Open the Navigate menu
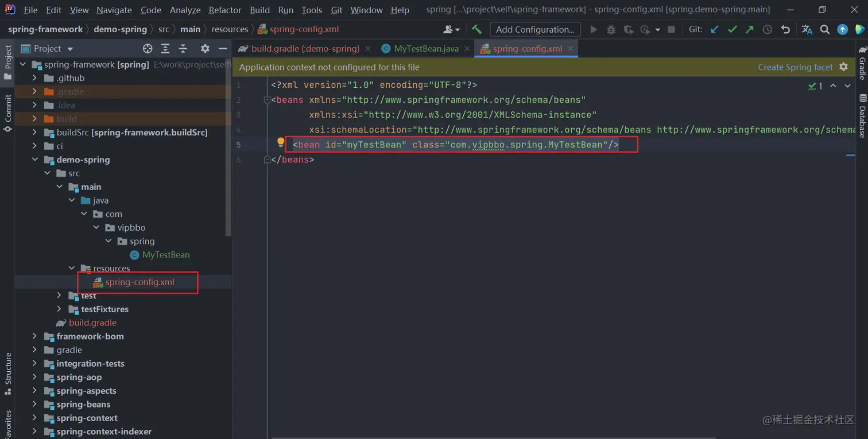 point(115,10)
